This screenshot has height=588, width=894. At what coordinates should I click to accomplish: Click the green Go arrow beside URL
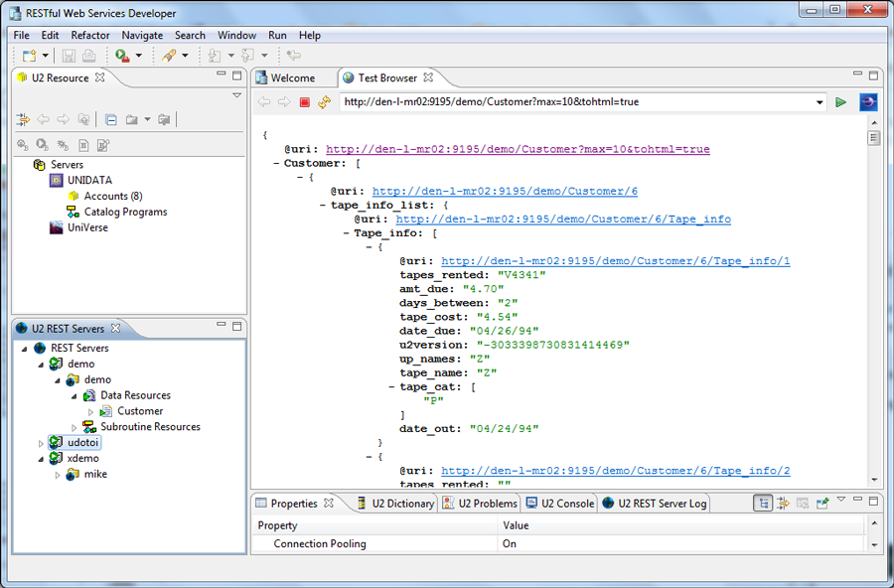(x=840, y=102)
